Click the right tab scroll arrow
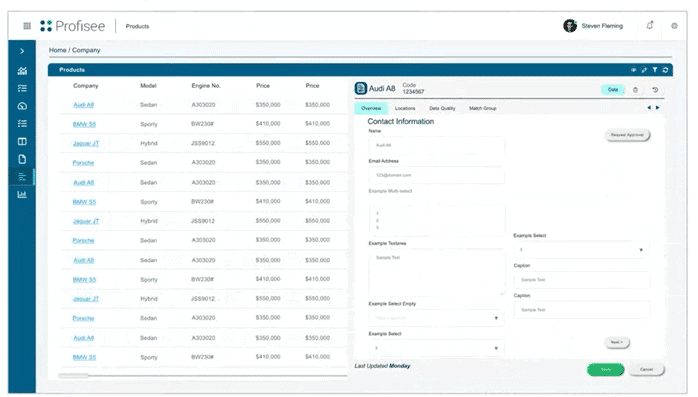 click(x=657, y=108)
